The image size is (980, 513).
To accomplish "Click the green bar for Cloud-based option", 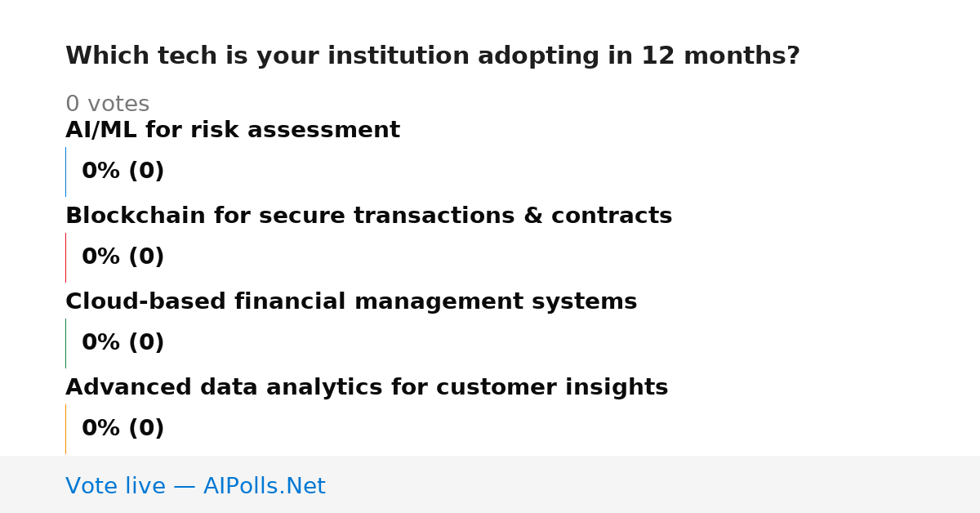I will coord(65,343).
